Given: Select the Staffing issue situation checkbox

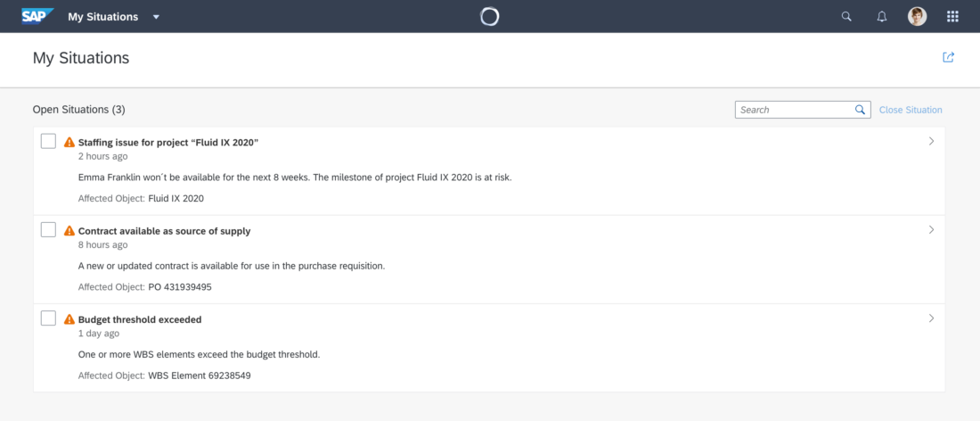Looking at the screenshot, I should pyautogui.click(x=48, y=141).
